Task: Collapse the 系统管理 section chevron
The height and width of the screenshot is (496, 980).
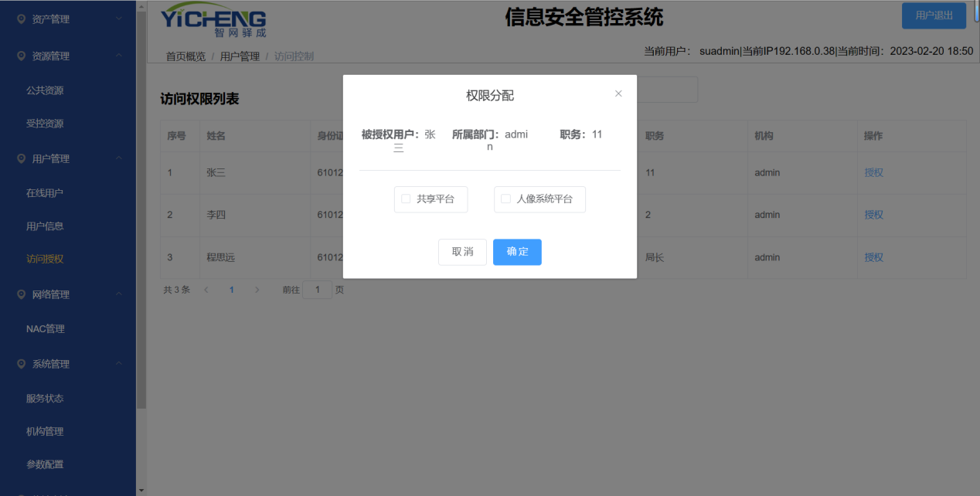Action: [118, 364]
